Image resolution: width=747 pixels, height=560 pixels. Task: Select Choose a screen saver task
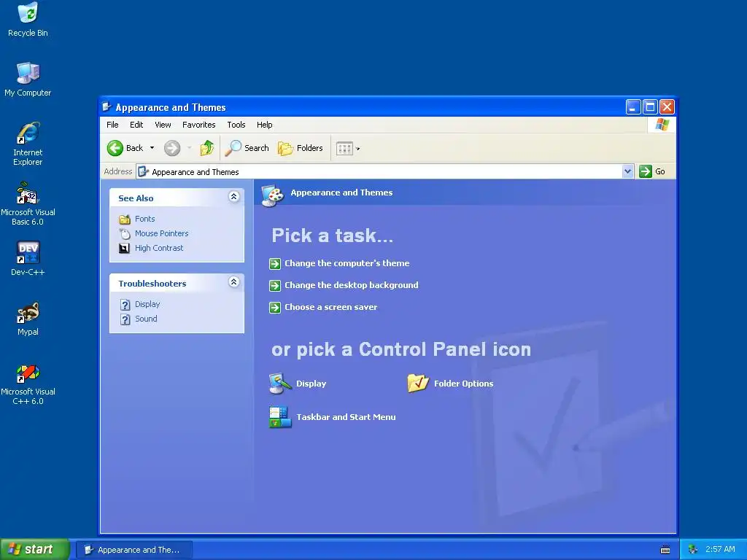coord(331,307)
